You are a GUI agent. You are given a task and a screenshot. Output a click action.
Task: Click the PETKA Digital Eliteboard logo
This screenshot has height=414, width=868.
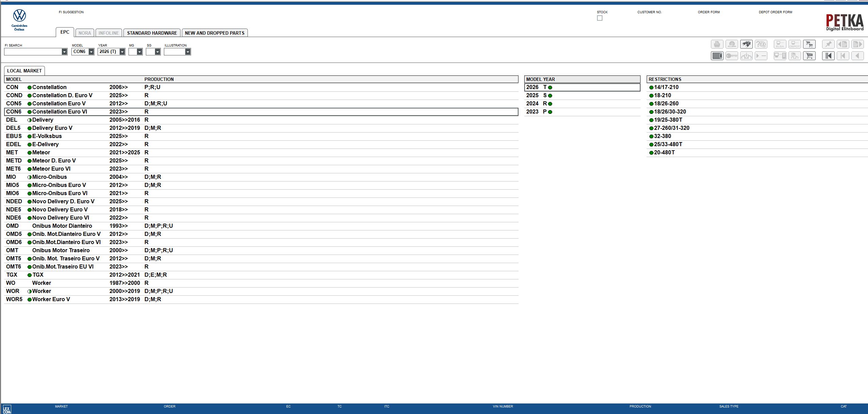click(845, 22)
